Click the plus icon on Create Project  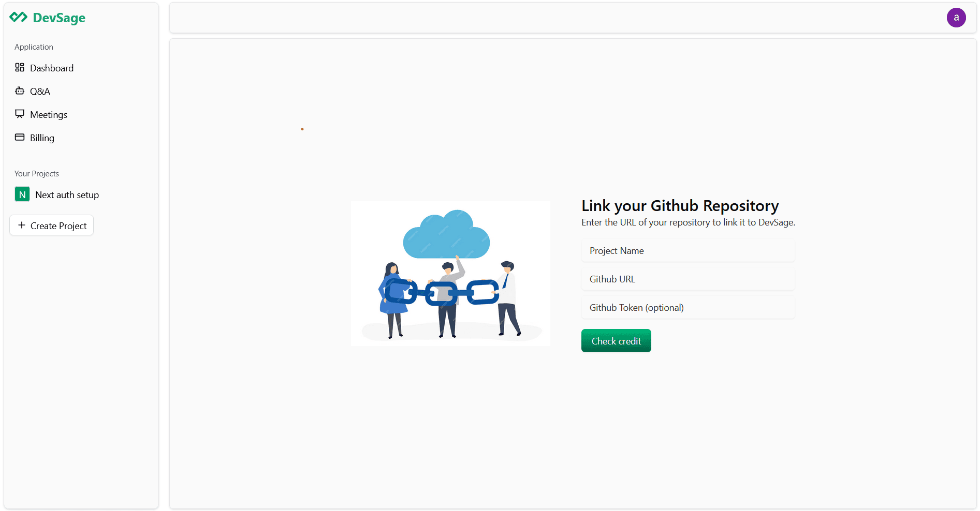coord(22,225)
